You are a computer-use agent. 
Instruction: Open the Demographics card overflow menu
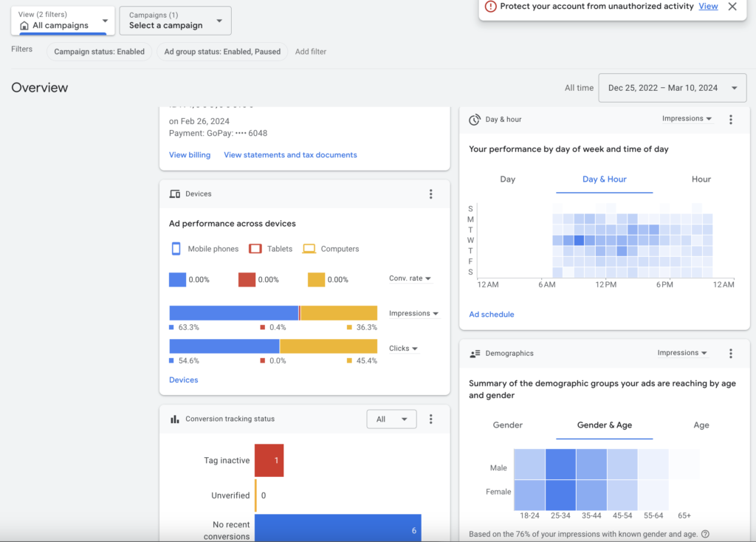coord(731,353)
